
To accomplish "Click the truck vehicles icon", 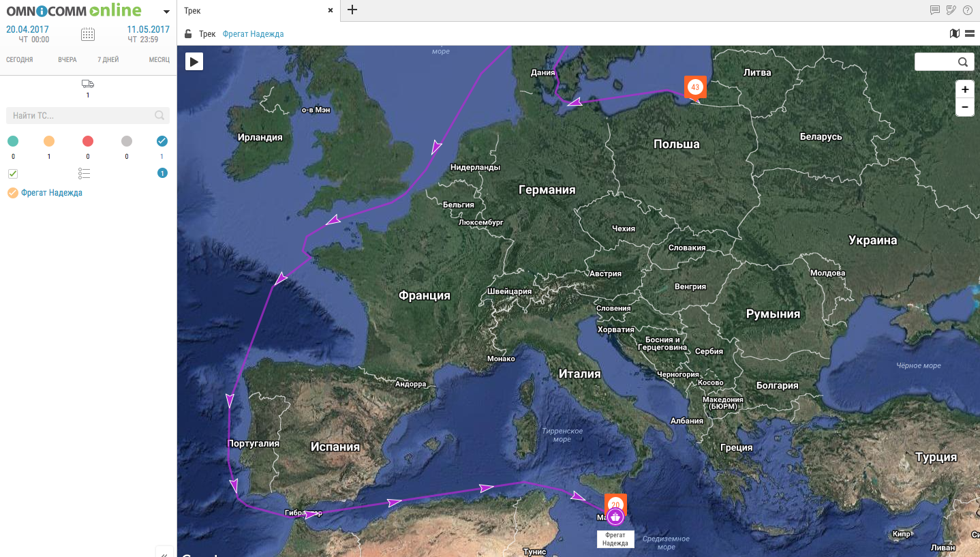I will [88, 84].
